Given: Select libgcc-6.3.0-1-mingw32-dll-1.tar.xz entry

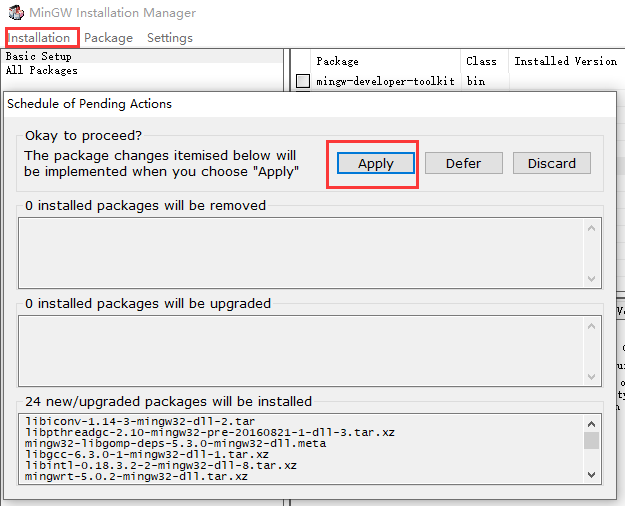Looking at the screenshot, I should 147,455.
